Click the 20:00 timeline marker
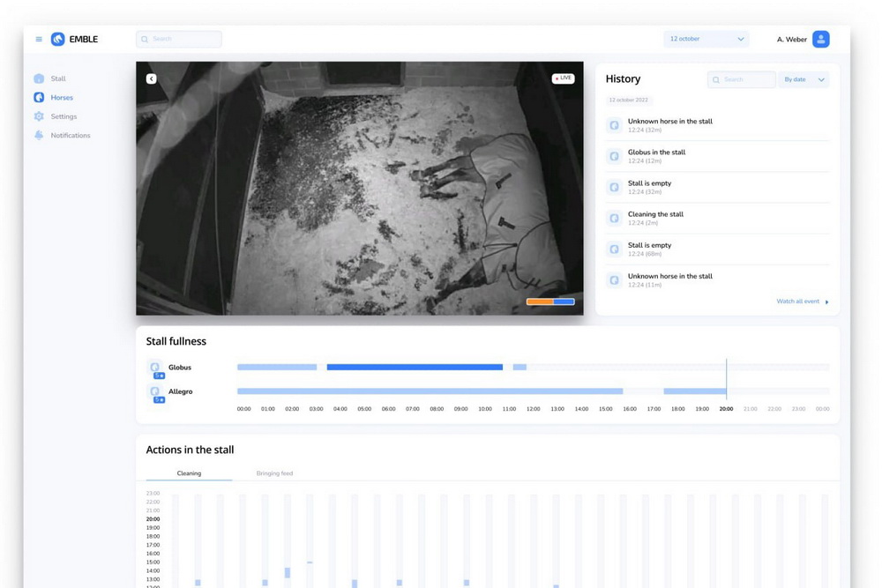Image resolution: width=882 pixels, height=588 pixels. click(726, 409)
